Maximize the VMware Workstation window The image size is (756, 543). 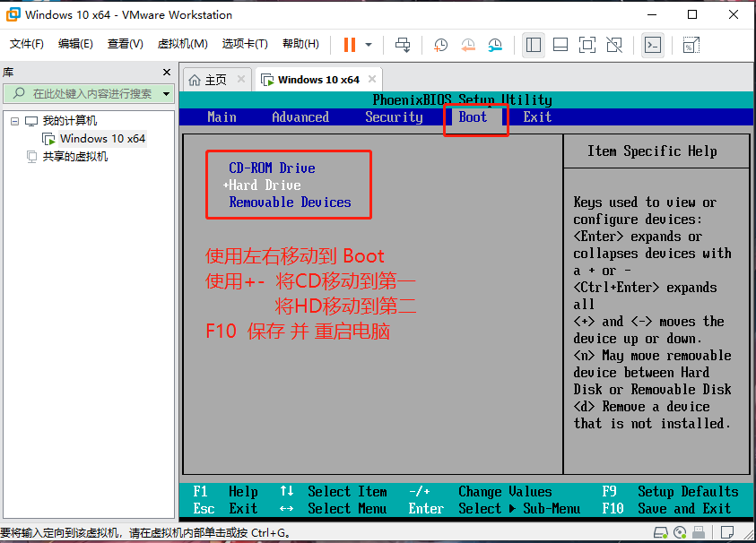click(692, 14)
